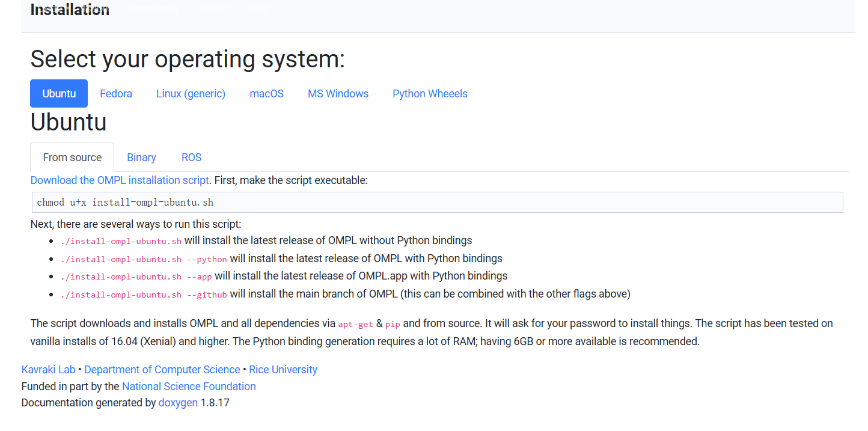This screenshot has width=868, height=431.
Task: Click the Installation page heading
Action: [x=70, y=9]
